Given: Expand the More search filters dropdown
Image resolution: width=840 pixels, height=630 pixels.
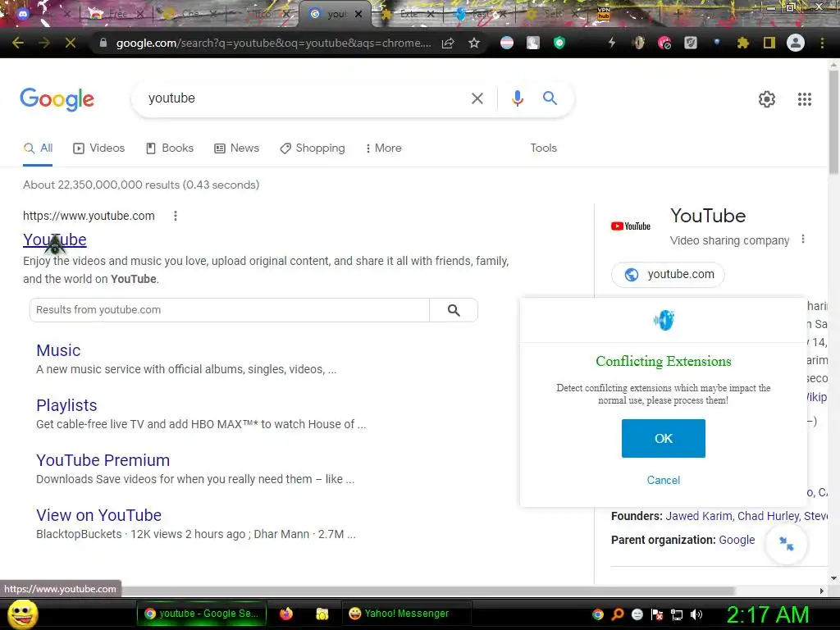Looking at the screenshot, I should (x=383, y=148).
